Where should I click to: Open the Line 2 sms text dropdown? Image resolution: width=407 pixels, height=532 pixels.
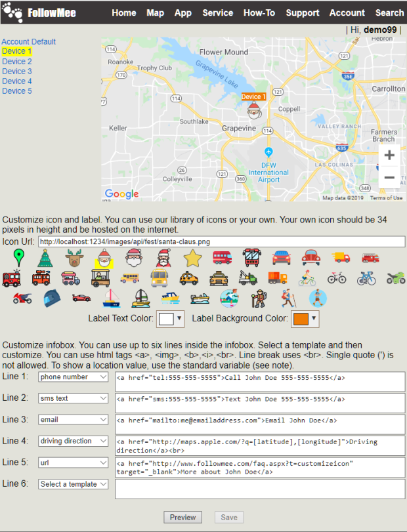click(74, 398)
